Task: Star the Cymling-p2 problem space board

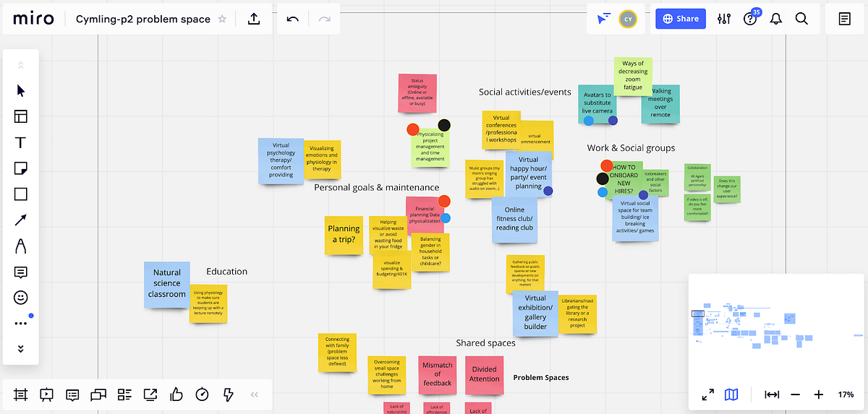Action: point(222,20)
